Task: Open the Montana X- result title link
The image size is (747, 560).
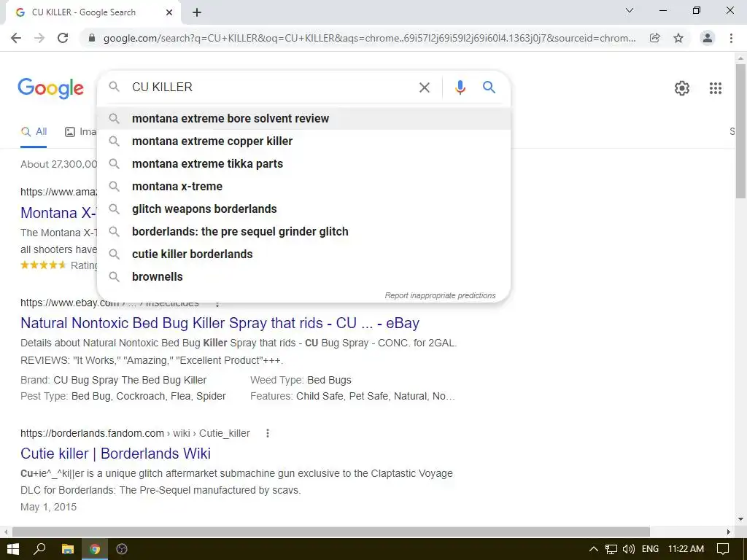Action: [x=58, y=212]
